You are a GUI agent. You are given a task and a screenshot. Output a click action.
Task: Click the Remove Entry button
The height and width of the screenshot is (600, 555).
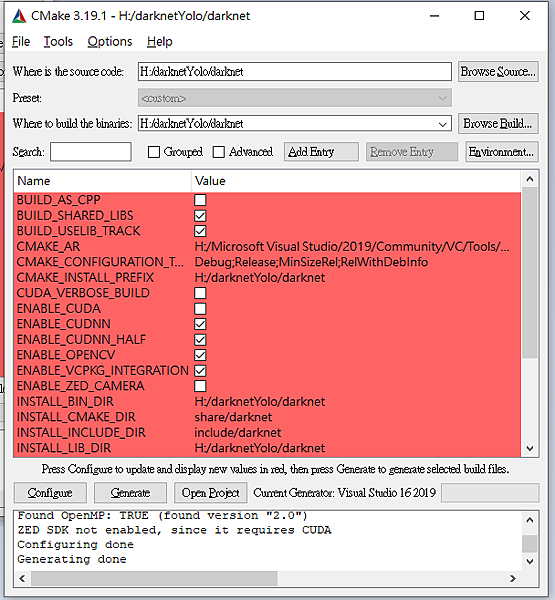411,152
